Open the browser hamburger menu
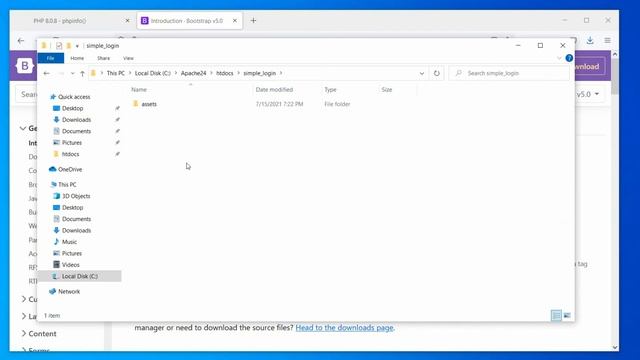 click(x=607, y=40)
